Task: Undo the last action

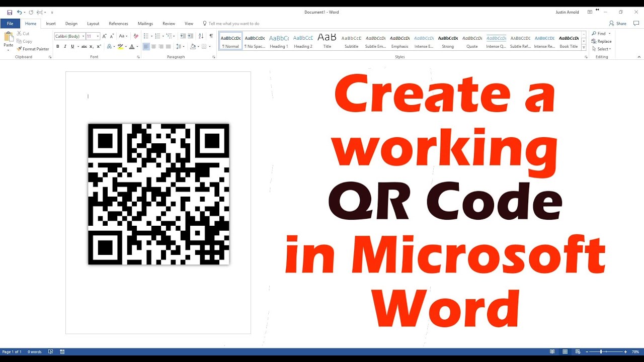Action: (x=19, y=12)
